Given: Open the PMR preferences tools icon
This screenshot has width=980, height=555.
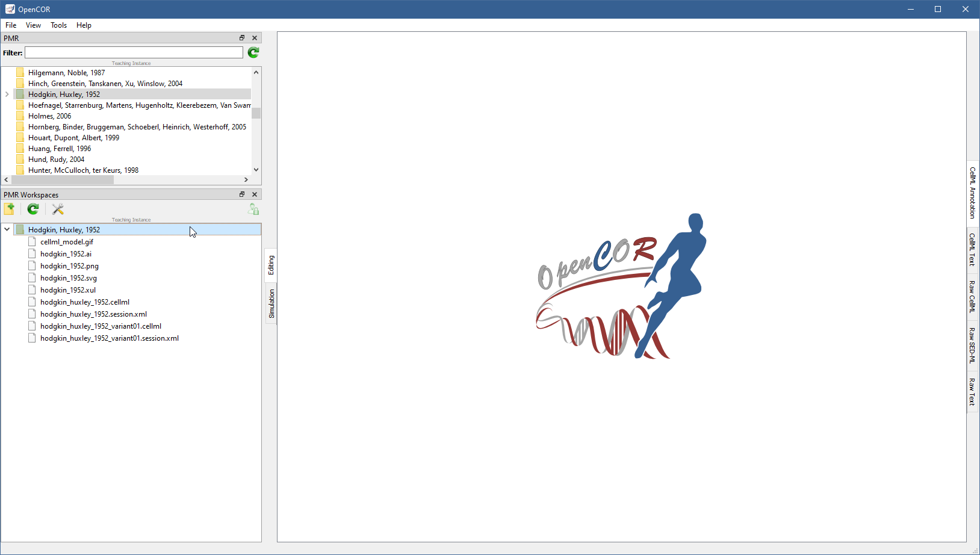Looking at the screenshot, I should pos(58,209).
